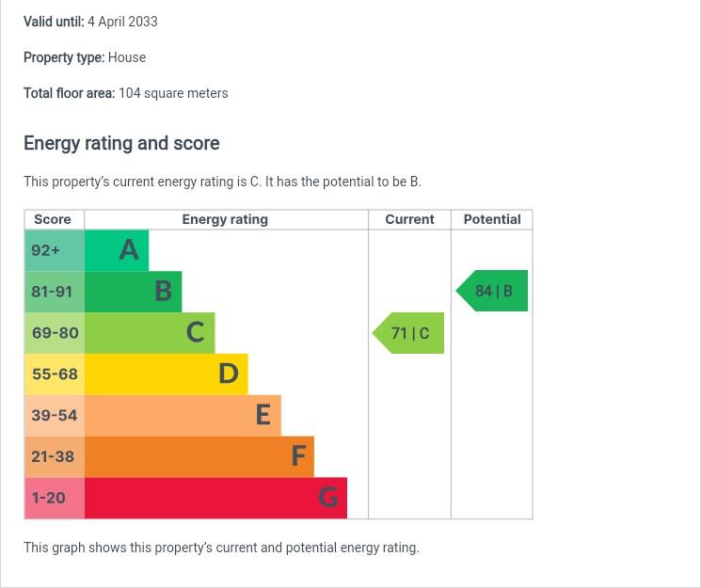The height and width of the screenshot is (588, 701).
Task: Select the 1-20 score range cell
Action: [54, 498]
